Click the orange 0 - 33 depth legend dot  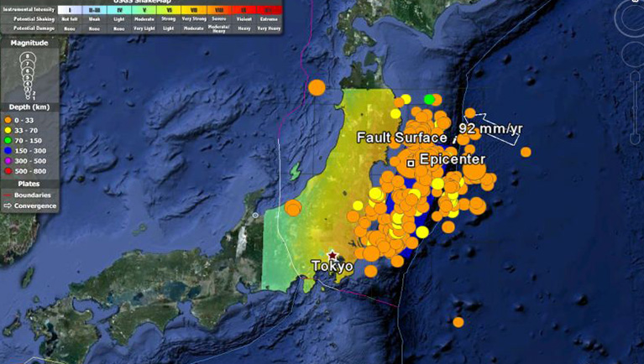8,119
